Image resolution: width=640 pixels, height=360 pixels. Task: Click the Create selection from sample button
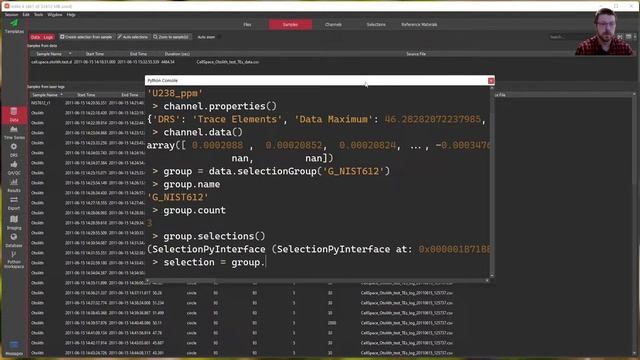86,37
